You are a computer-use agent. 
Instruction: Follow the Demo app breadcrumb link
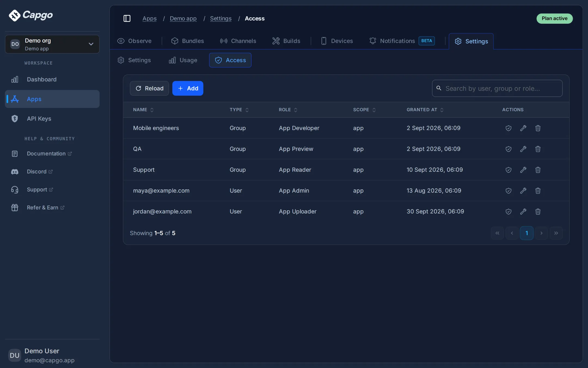(x=183, y=18)
